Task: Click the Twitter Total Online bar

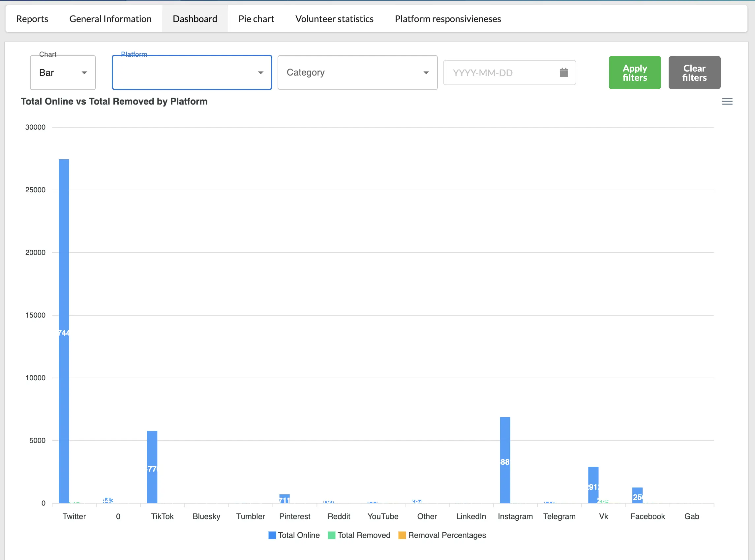Action: coord(64,331)
